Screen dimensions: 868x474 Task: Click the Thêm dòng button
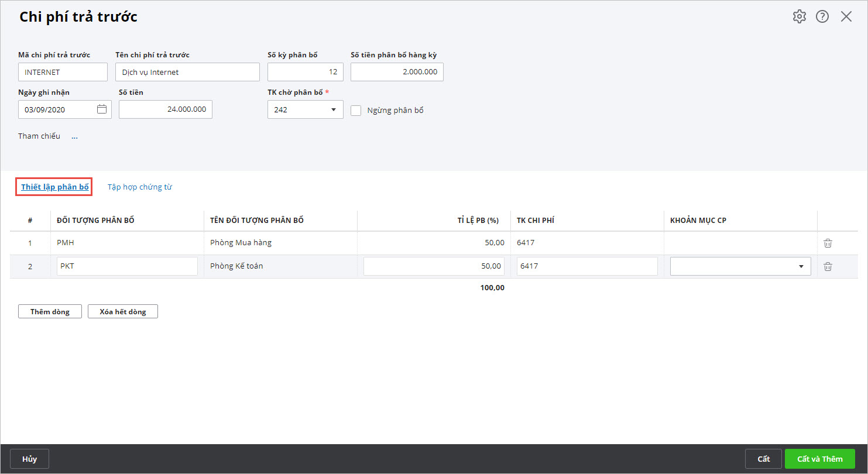click(50, 311)
